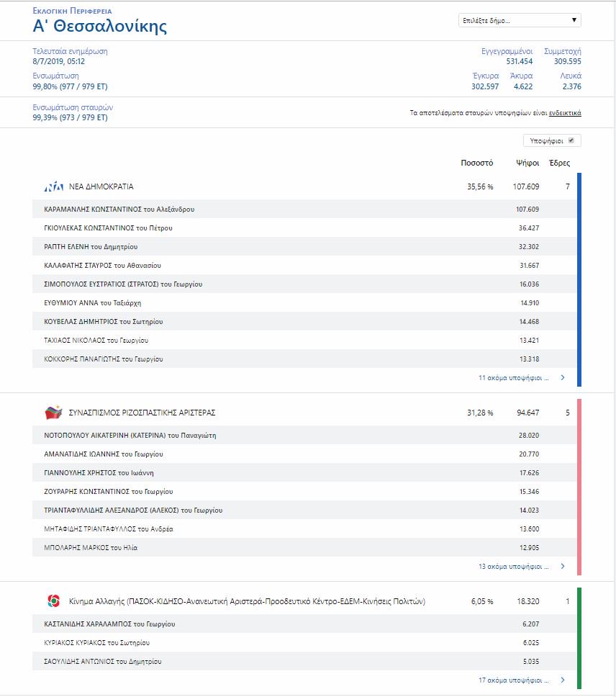Select row ΚΥΡΙΑΚΟΣ ΚΥΡΙΑΚΟΣ του Σωτηρίου
616x697 pixels.
(x=304, y=642)
